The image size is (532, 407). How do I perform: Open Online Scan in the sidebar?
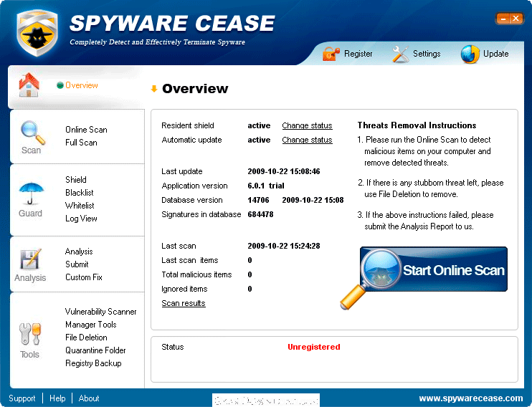coord(86,130)
